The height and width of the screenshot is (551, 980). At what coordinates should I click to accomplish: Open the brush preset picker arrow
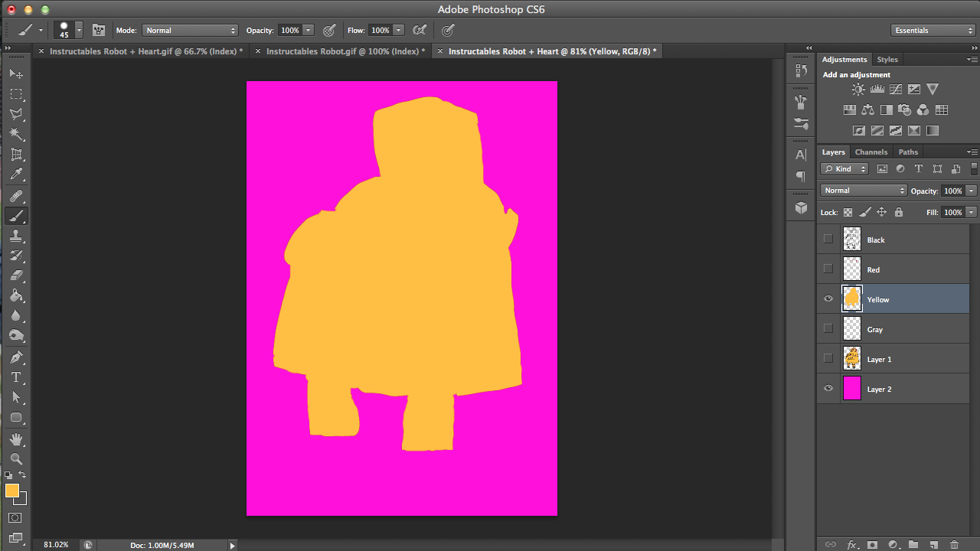79,31
